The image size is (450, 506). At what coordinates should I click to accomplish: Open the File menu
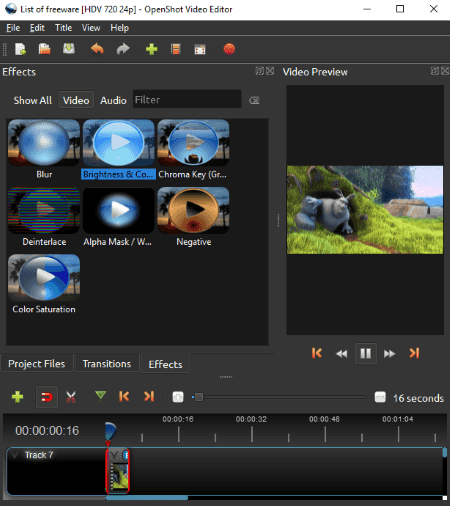pyautogui.click(x=13, y=28)
